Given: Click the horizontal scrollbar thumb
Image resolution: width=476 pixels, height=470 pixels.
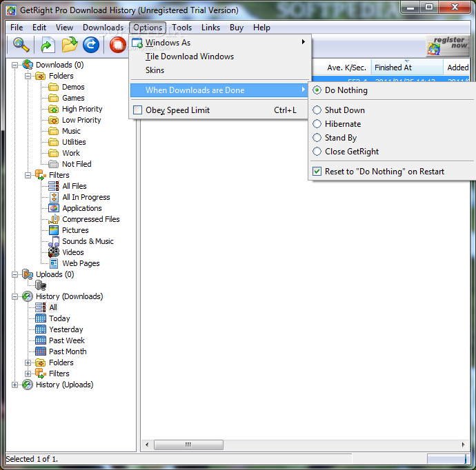Looking at the screenshot, I should point(188,445).
